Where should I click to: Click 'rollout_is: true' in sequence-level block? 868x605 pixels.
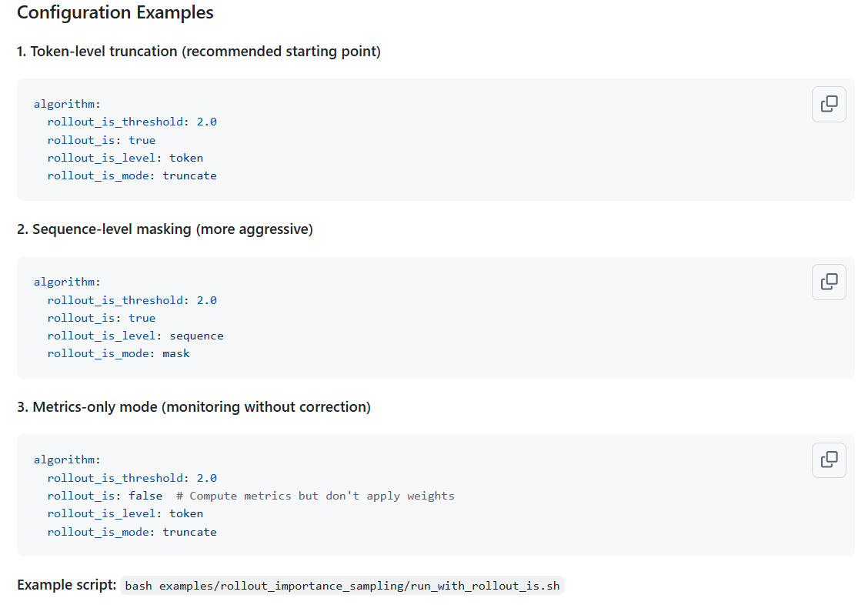click(x=102, y=318)
